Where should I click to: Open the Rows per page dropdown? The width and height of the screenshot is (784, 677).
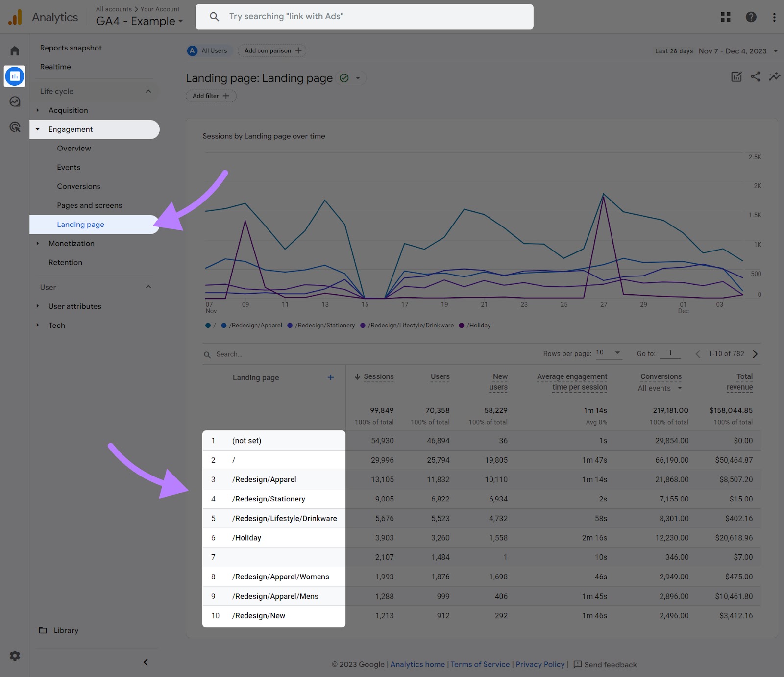click(x=609, y=353)
